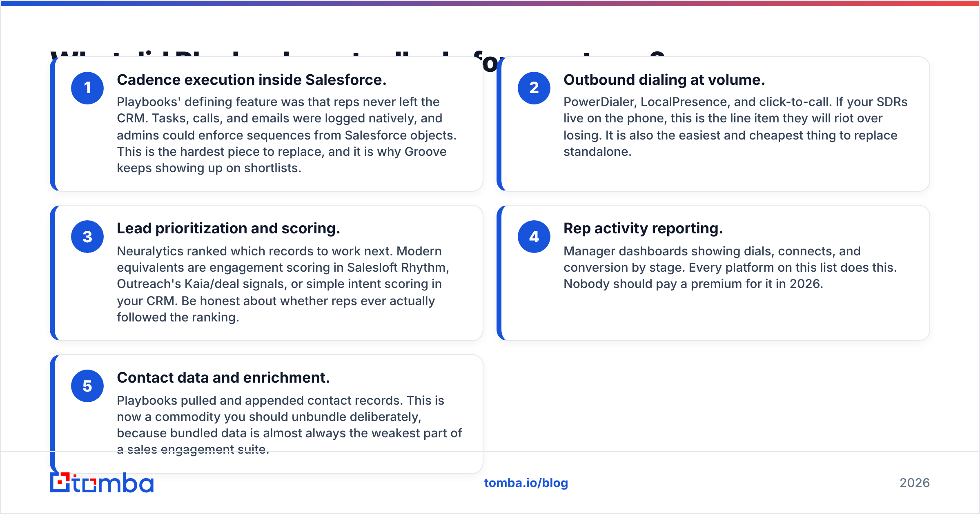The height and width of the screenshot is (514, 980).
Task: Click the gradient color bar at top
Action: click(x=490, y=3)
